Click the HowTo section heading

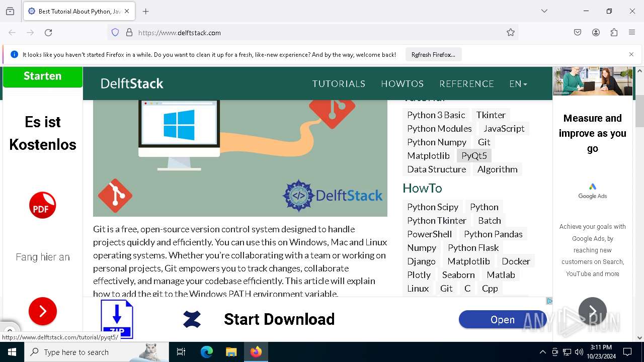tap(422, 188)
